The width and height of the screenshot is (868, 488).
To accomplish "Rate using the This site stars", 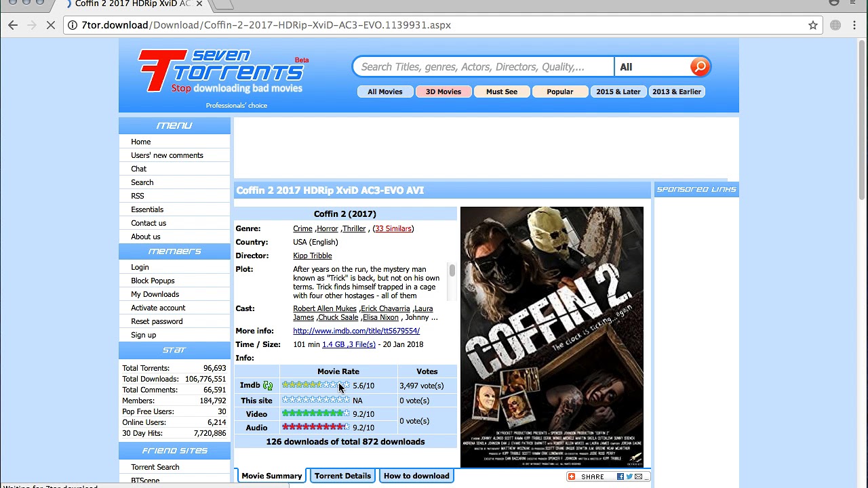I will point(316,400).
